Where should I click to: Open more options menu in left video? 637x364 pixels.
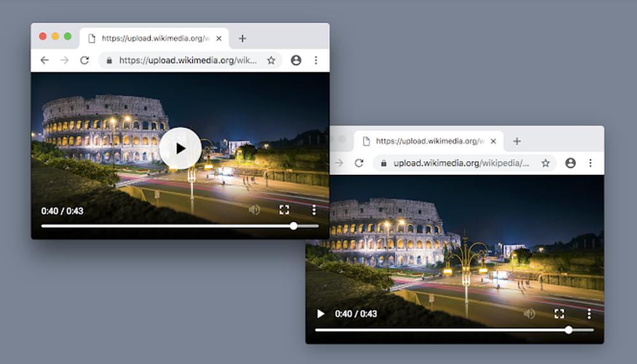(314, 210)
